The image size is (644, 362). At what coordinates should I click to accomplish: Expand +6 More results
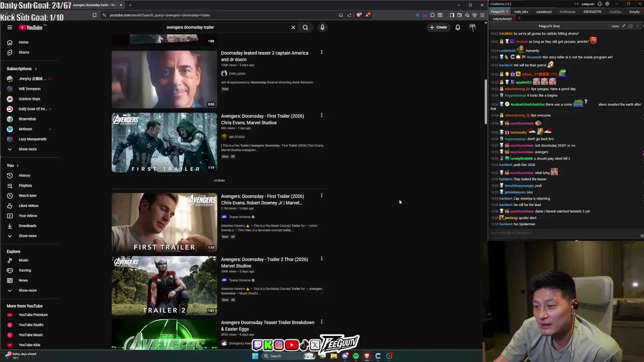click(219, 180)
